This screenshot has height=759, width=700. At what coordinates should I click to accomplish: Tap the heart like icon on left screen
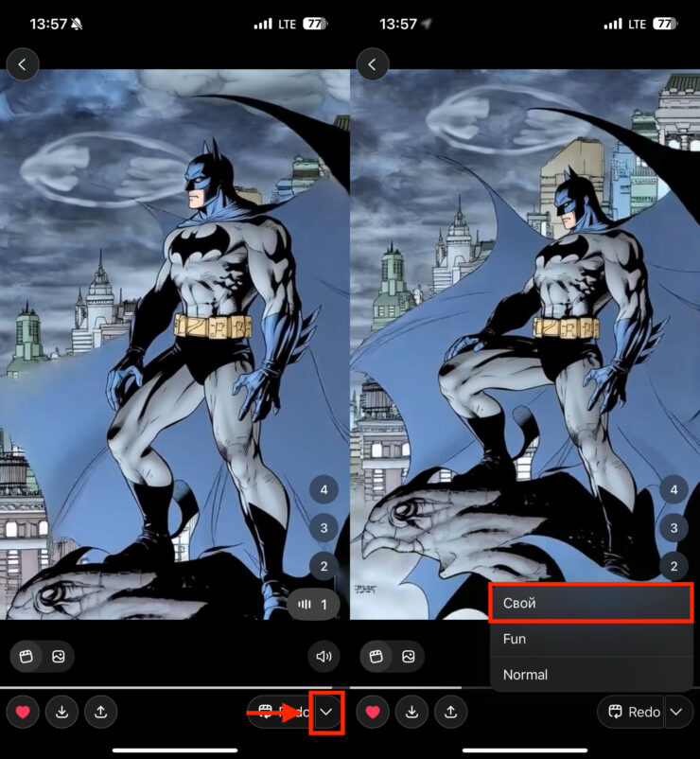[23, 712]
